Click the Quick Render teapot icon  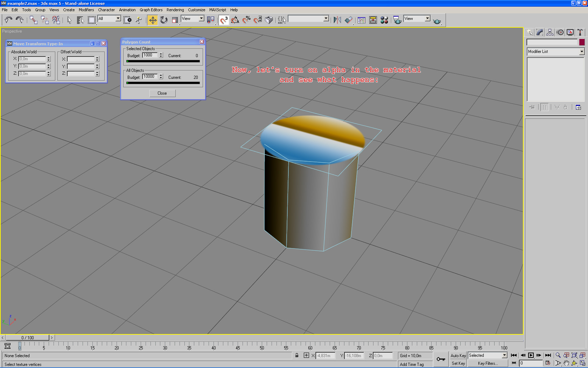click(x=437, y=21)
